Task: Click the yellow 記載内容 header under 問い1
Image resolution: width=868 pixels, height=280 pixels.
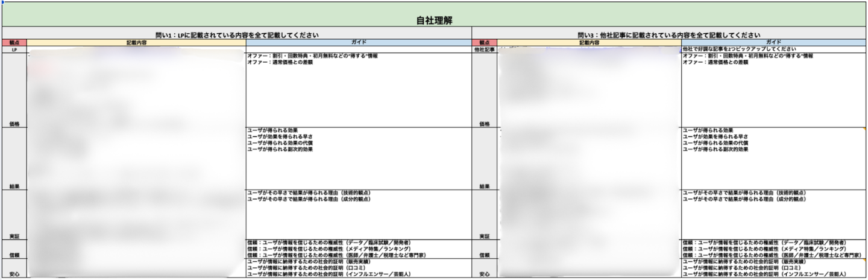Action: [x=136, y=43]
